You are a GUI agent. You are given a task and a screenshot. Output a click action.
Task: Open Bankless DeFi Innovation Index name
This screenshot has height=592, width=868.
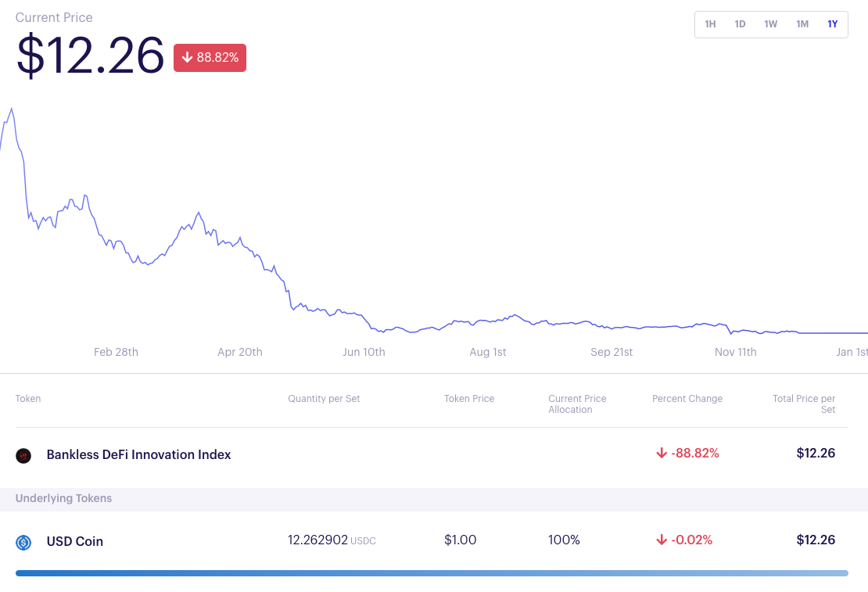pos(138,454)
